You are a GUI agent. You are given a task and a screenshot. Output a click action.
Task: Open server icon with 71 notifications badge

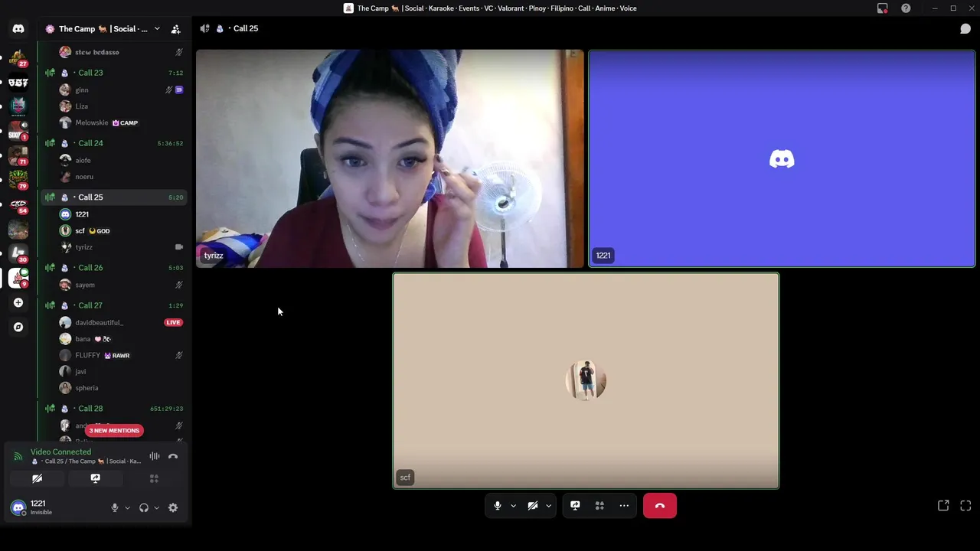(x=18, y=155)
